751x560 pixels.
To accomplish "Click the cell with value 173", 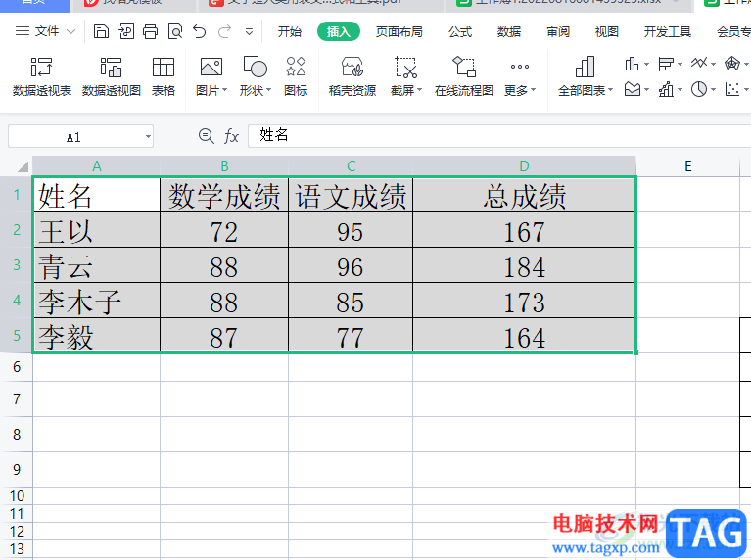I will (524, 301).
